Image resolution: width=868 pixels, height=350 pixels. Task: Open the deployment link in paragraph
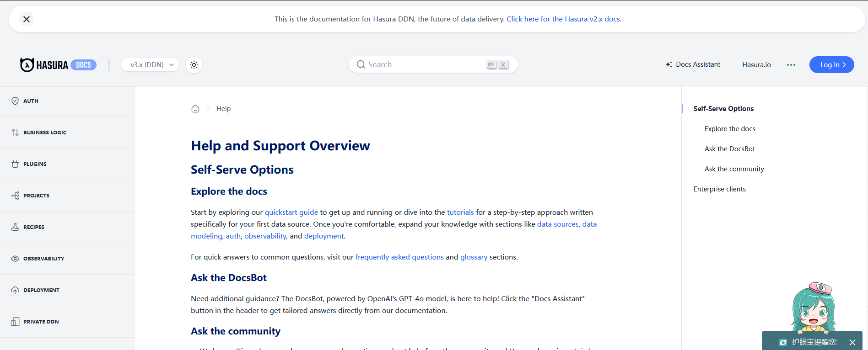tap(324, 236)
